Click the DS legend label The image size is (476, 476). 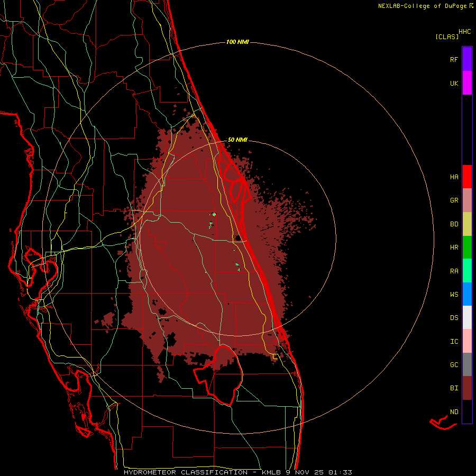point(454,318)
